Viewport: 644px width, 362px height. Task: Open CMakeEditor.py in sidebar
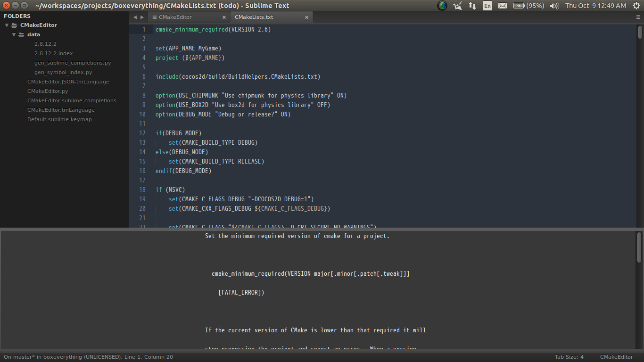tap(48, 91)
